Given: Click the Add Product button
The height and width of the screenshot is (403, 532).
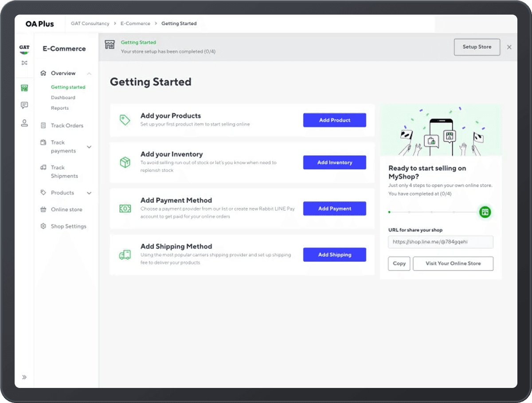Looking at the screenshot, I should tap(334, 120).
